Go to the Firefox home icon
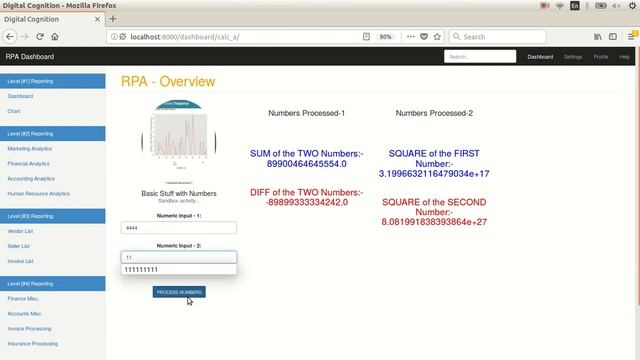The height and width of the screenshot is (360, 640). click(55, 37)
